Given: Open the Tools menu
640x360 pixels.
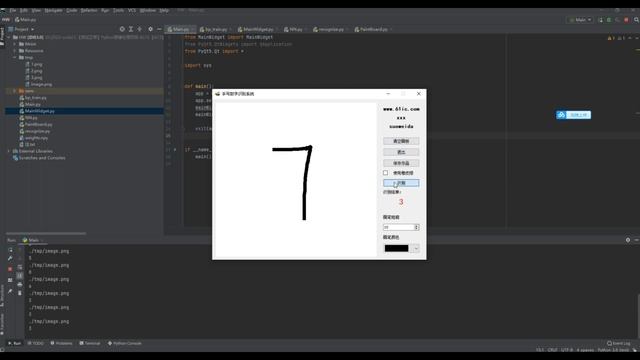Looking at the screenshot, I should [118, 10].
